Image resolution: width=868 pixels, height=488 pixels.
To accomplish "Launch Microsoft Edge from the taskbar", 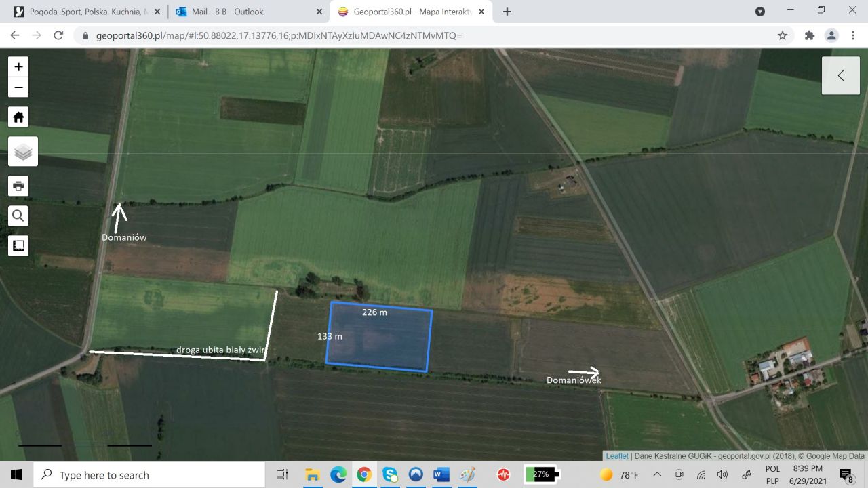I will [338, 474].
